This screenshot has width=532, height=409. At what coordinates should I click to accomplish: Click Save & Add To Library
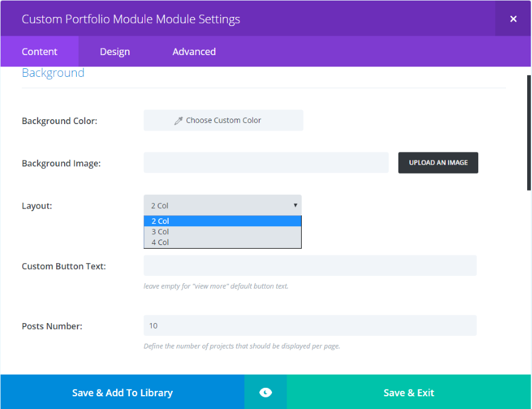click(122, 393)
